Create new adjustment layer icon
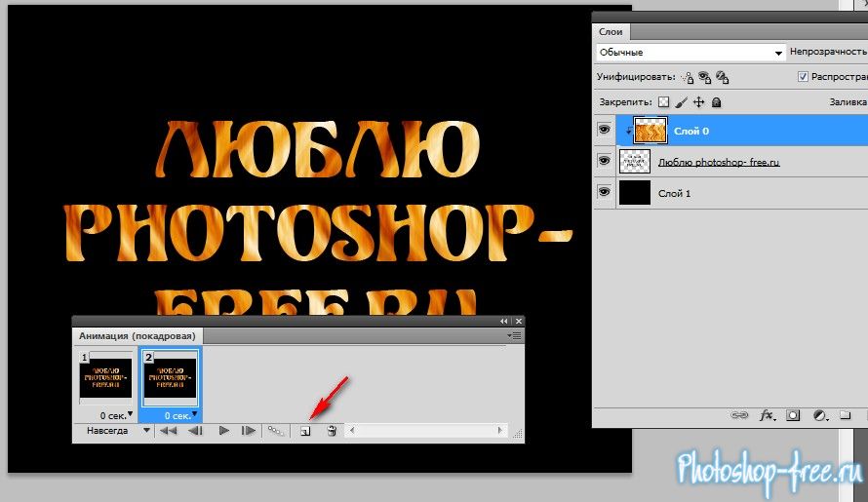 (818, 415)
